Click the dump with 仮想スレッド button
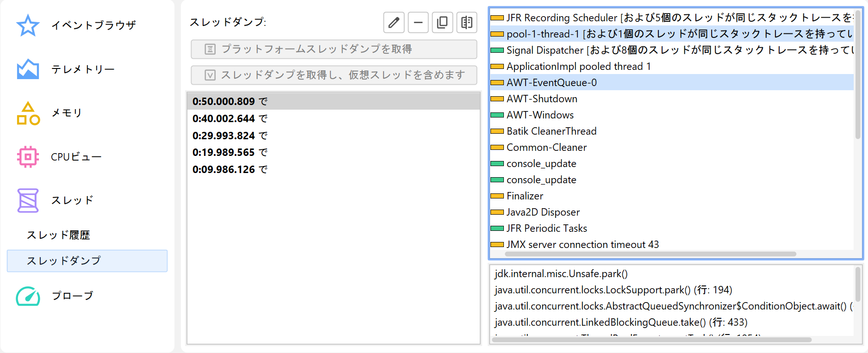 pyautogui.click(x=334, y=75)
